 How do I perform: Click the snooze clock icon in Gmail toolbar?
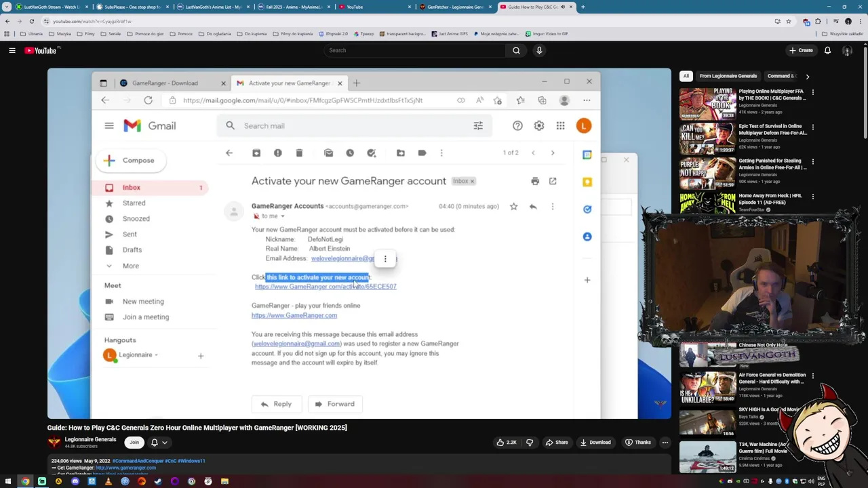(350, 153)
